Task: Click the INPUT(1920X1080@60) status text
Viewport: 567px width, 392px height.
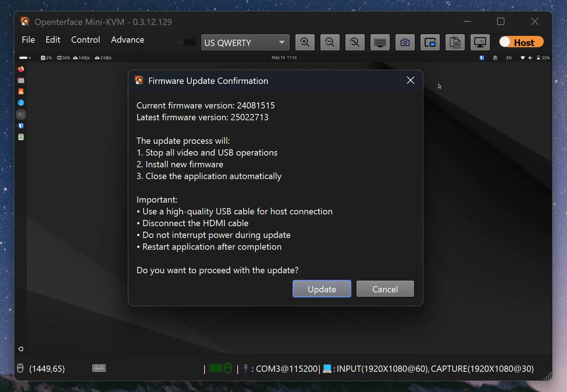Action: click(382, 368)
